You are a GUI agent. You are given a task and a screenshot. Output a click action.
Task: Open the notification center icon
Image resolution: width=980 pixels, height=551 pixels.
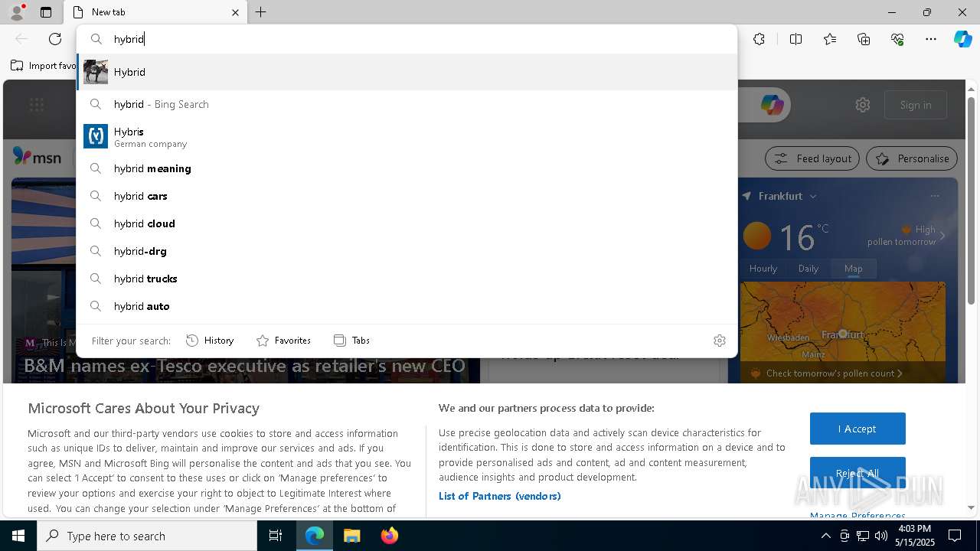coord(955,536)
